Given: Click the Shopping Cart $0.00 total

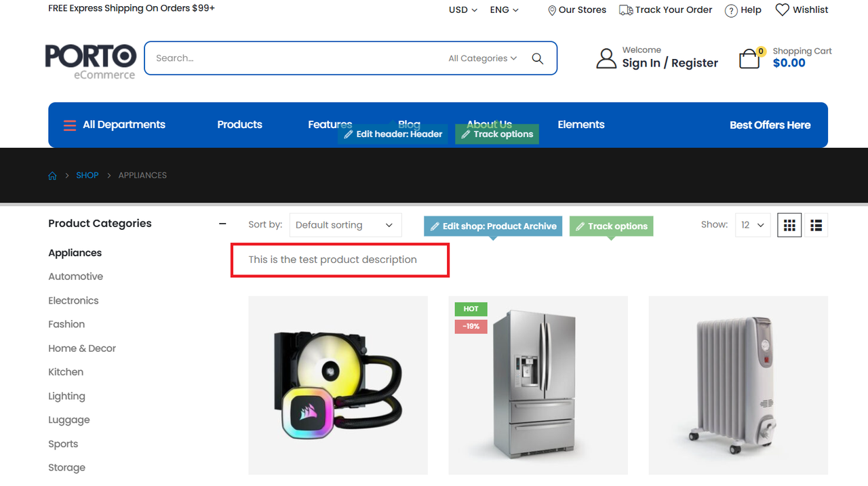Looking at the screenshot, I should coord(789,63).
